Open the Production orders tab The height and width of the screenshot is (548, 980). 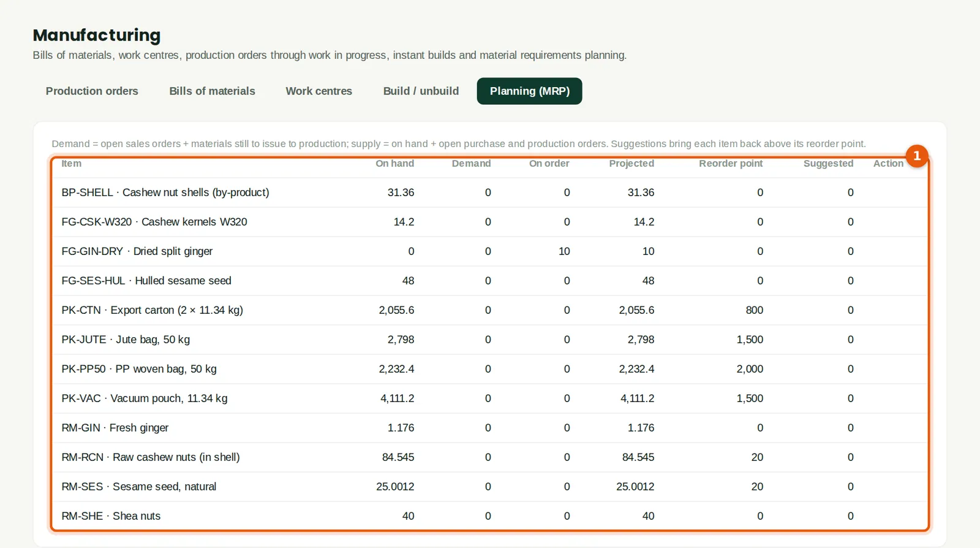click(92, 91)
